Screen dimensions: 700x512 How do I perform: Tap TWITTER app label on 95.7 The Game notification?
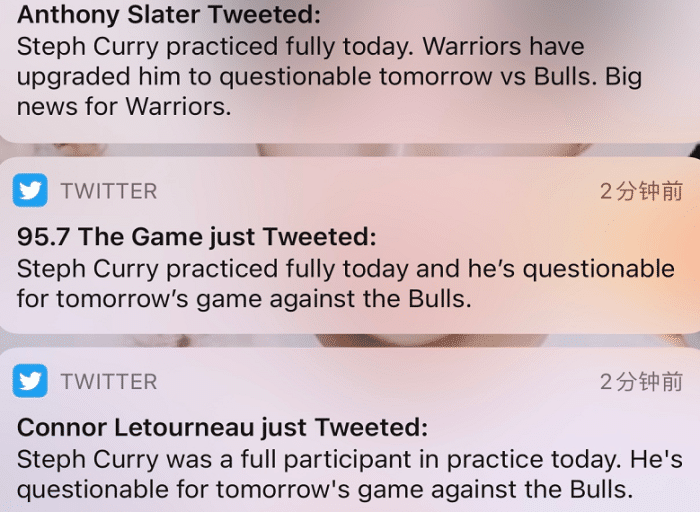click(x=108, y=191)
